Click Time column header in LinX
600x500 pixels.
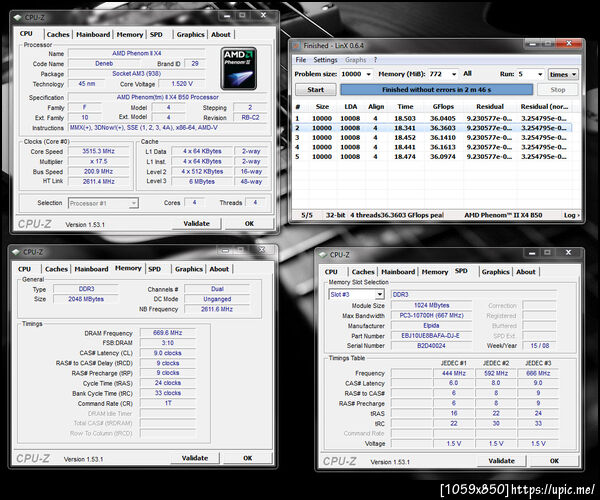pos(405,107)
